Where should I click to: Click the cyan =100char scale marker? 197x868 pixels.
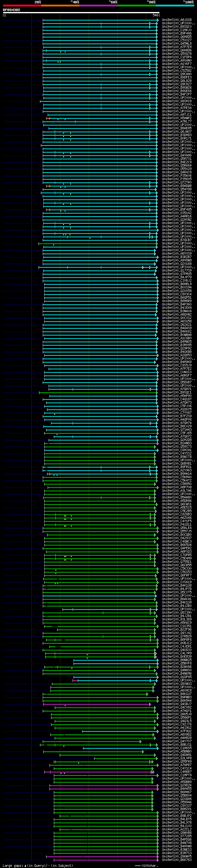click(137, 866)
